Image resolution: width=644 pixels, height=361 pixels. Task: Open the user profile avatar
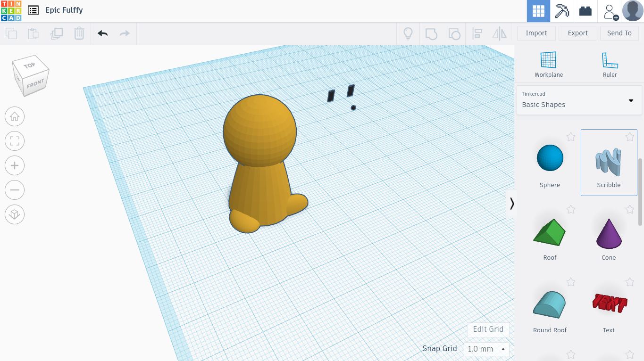pyautogui.click(x=633, y=11)
